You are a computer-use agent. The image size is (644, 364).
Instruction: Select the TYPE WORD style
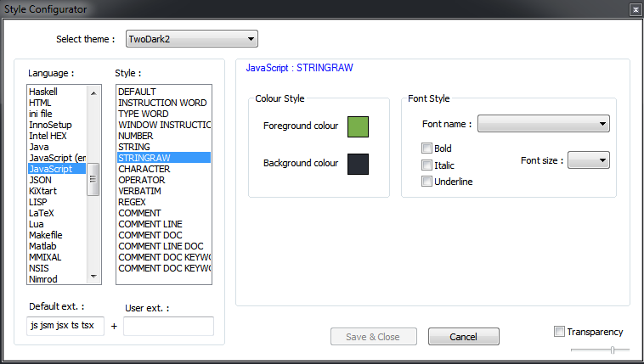click(164, 114)
